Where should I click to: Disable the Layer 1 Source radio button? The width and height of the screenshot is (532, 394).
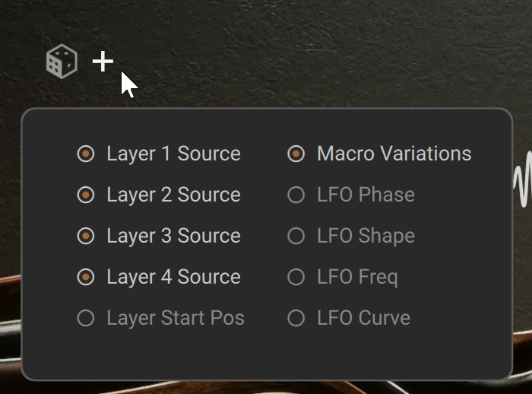[86, 154]
